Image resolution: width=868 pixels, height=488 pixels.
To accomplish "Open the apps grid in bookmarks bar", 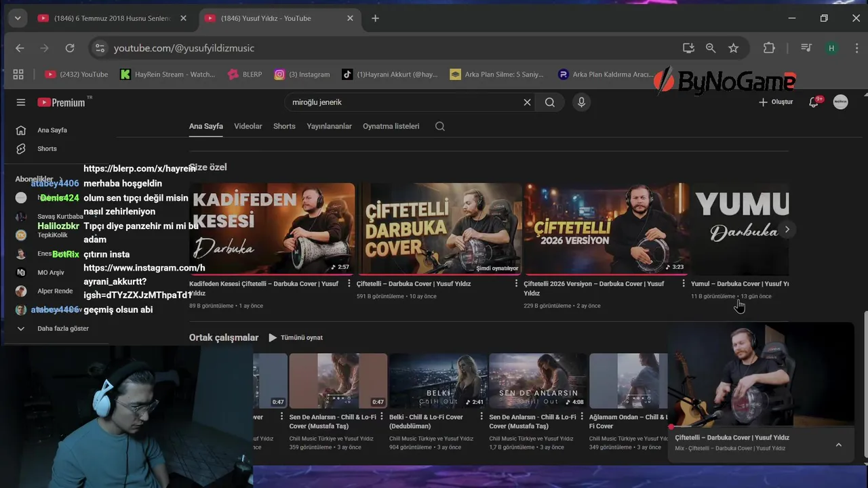I will (18, 75).
